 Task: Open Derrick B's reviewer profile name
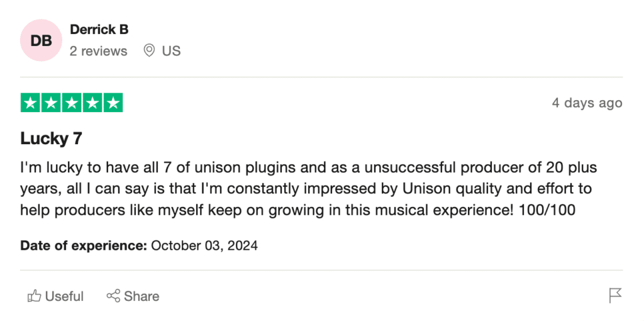pos(99,30)
